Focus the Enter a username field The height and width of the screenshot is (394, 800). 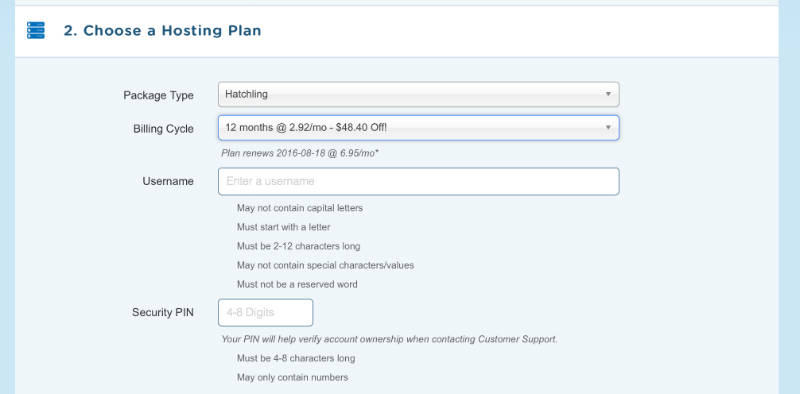point(418,181)
